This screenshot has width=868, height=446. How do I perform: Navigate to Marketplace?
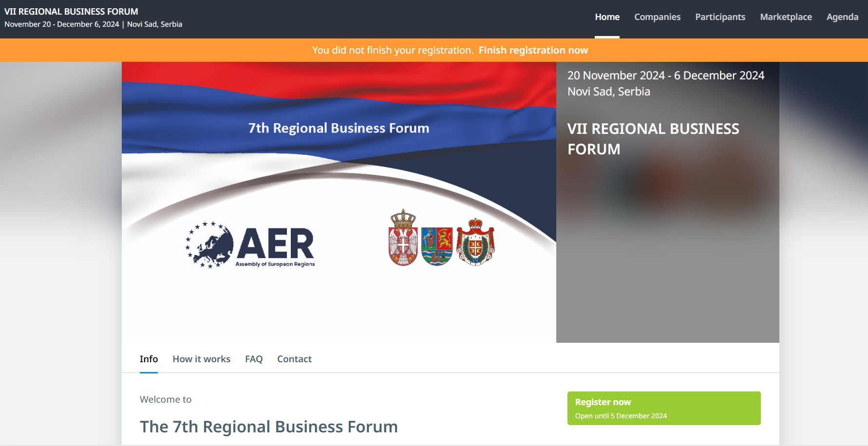coord(786,17)
